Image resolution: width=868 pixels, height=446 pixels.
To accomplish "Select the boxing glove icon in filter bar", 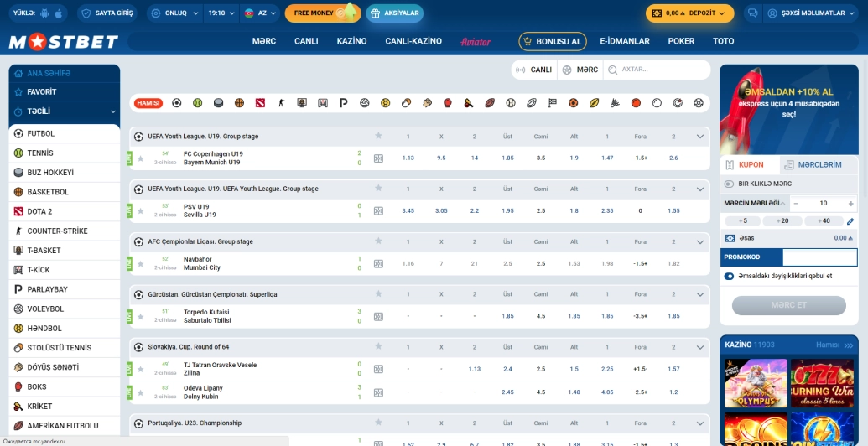I will click(x=448, y=103).
